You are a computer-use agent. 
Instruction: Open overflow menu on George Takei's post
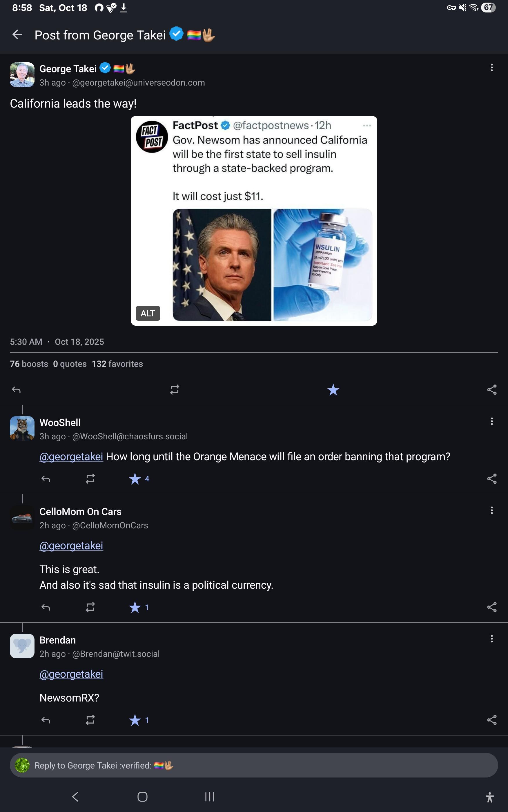coord(491,68)
